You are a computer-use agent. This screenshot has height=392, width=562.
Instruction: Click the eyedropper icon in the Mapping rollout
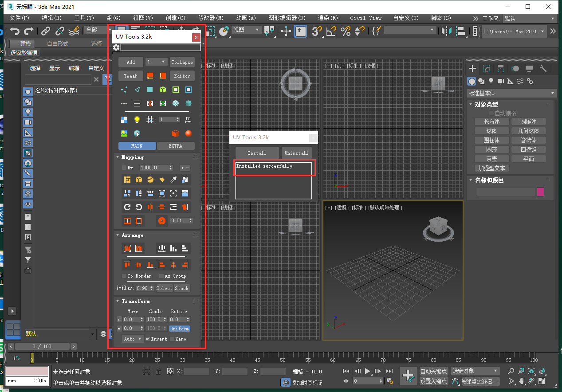(174, 180)
